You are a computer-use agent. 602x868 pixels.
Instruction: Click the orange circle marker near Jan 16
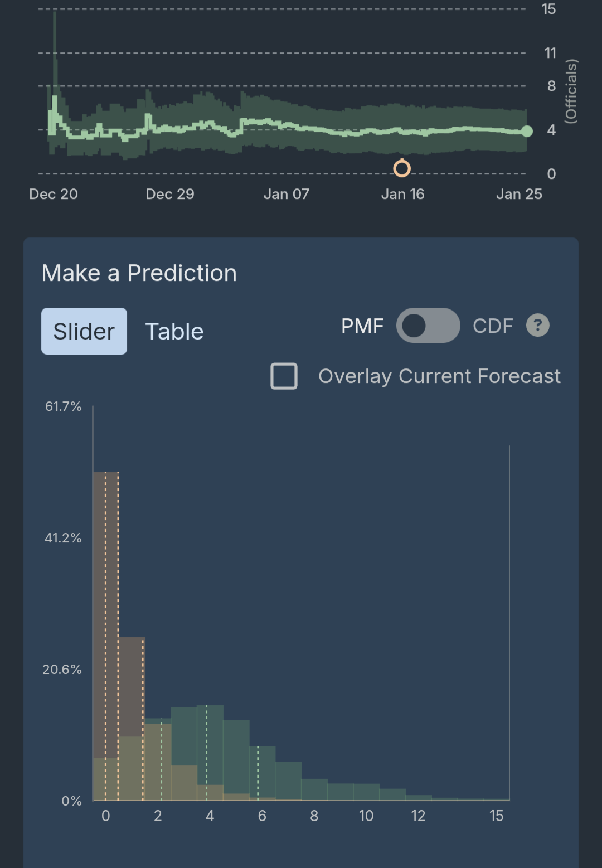(x=402, y=168)
